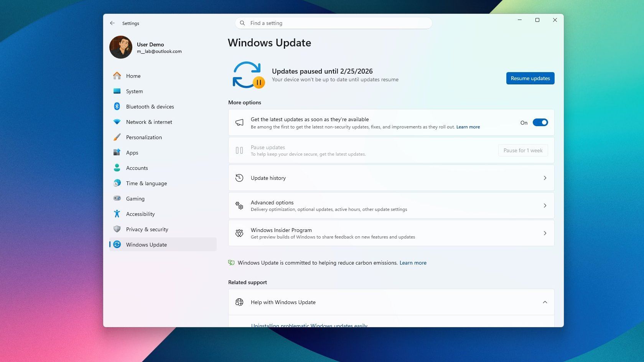644x362 pixels.
Task: Click the Update history label
Action: point(268,178)
